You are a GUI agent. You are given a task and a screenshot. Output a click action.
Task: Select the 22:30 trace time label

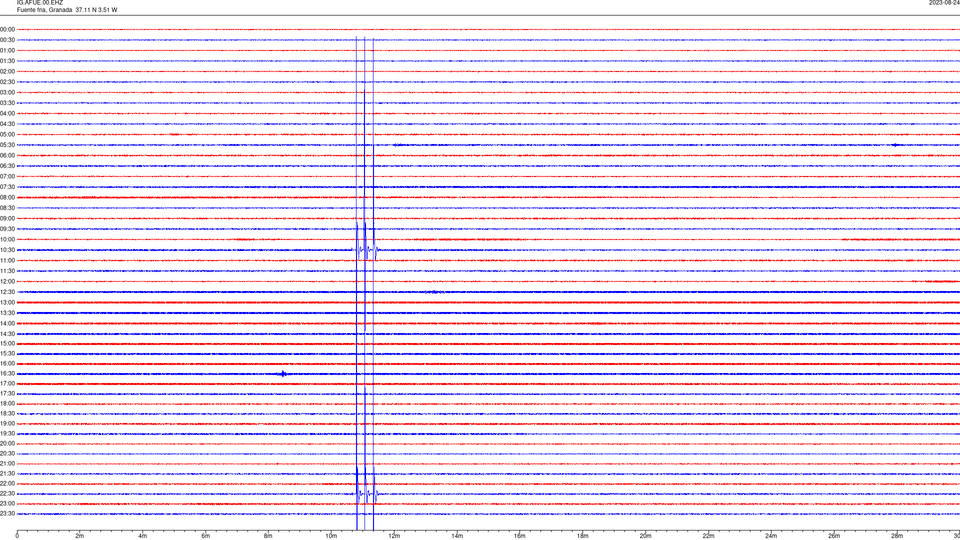7,493
